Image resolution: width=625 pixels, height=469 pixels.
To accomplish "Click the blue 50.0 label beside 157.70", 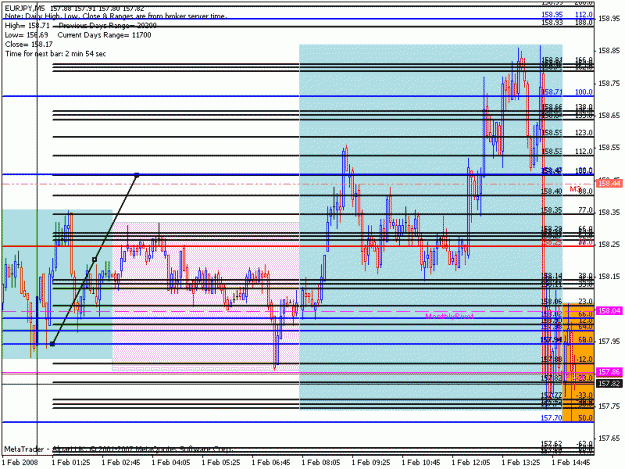I will click(585, 418).
